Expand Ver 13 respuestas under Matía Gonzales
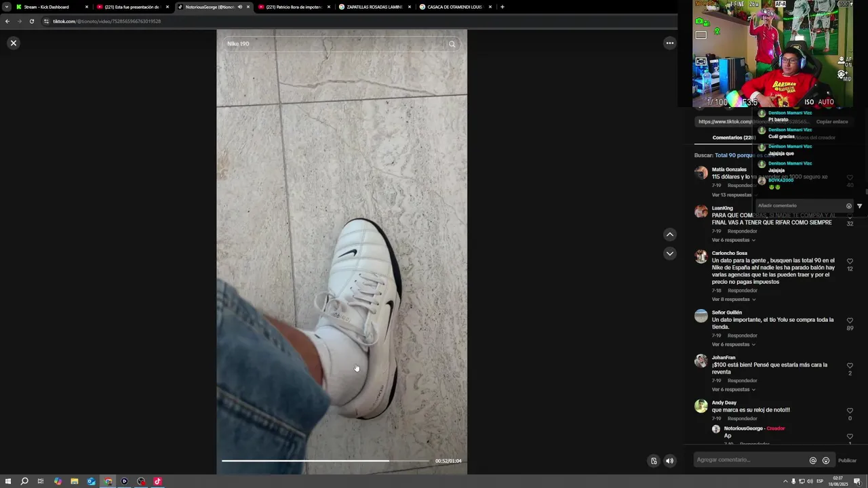 click(x=733, y=195)
